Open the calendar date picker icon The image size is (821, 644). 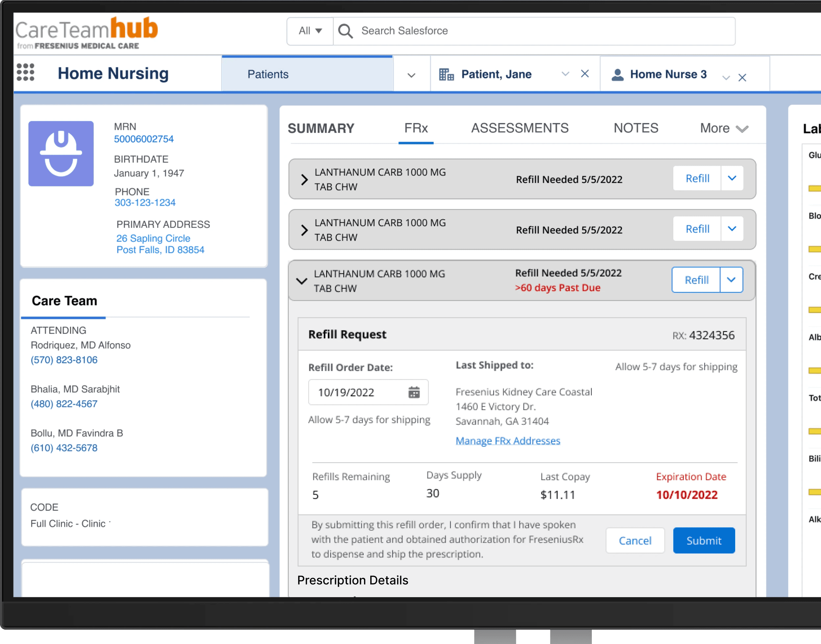pyautogui.click(x=414, y=393)
